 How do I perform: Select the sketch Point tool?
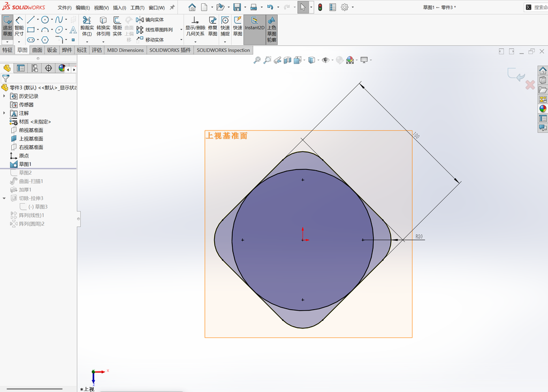(x=73, y=40)
